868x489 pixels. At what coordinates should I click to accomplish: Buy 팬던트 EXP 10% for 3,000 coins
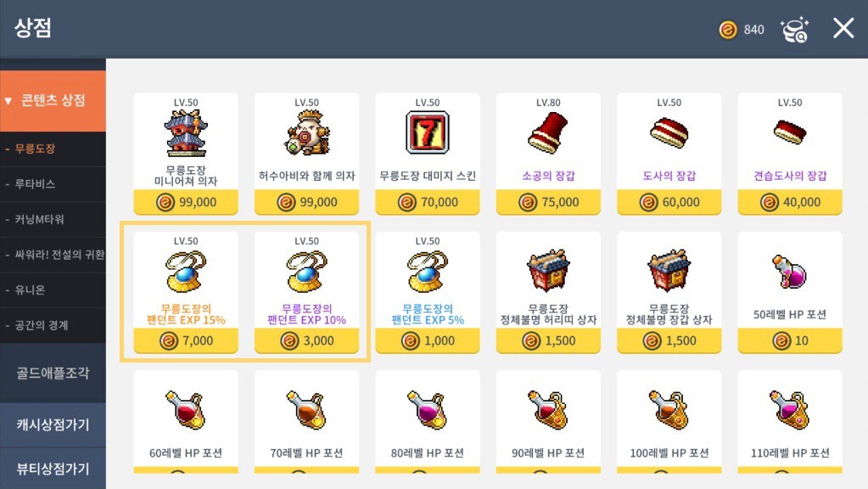pyautogui.click(x=306, y=340)
